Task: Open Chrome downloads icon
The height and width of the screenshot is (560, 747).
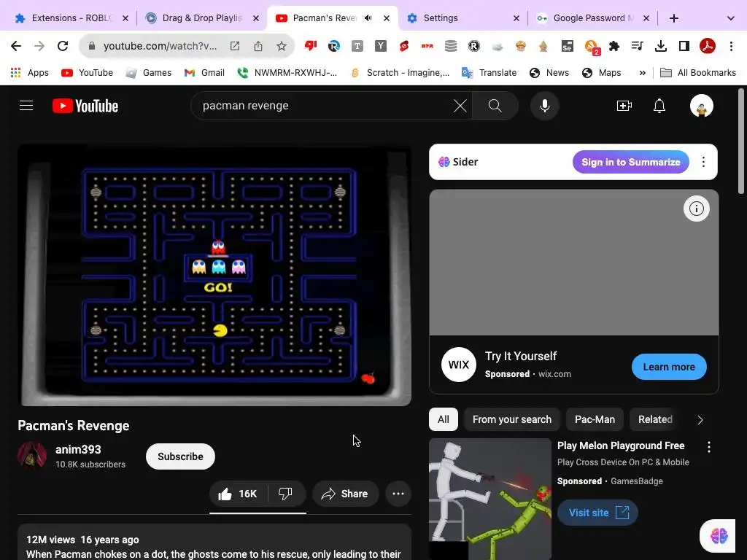Action: pos(660,46)
